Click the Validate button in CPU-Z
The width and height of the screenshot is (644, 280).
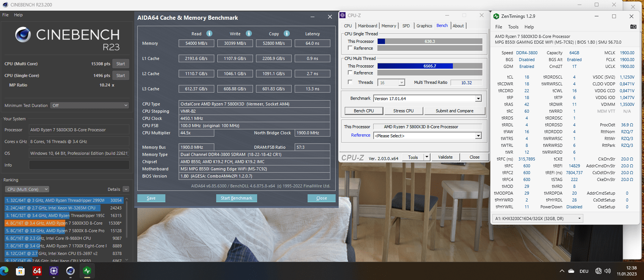(x=445, y=157)
